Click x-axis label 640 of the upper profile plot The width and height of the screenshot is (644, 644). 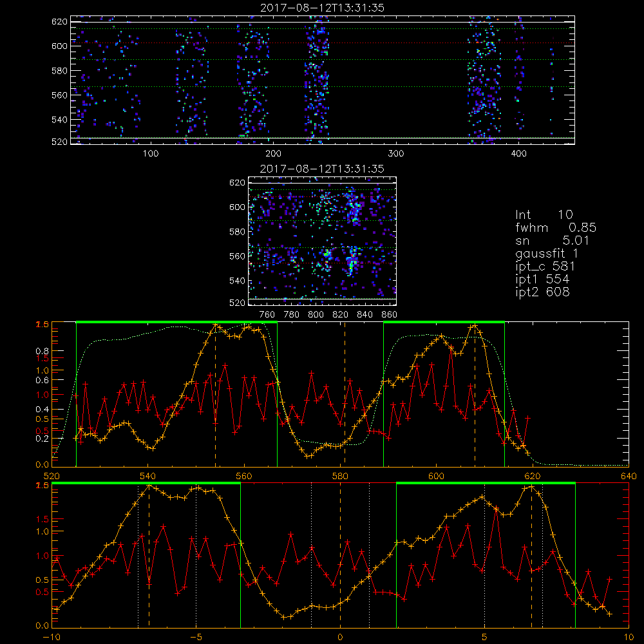click(x=629, y=477)
